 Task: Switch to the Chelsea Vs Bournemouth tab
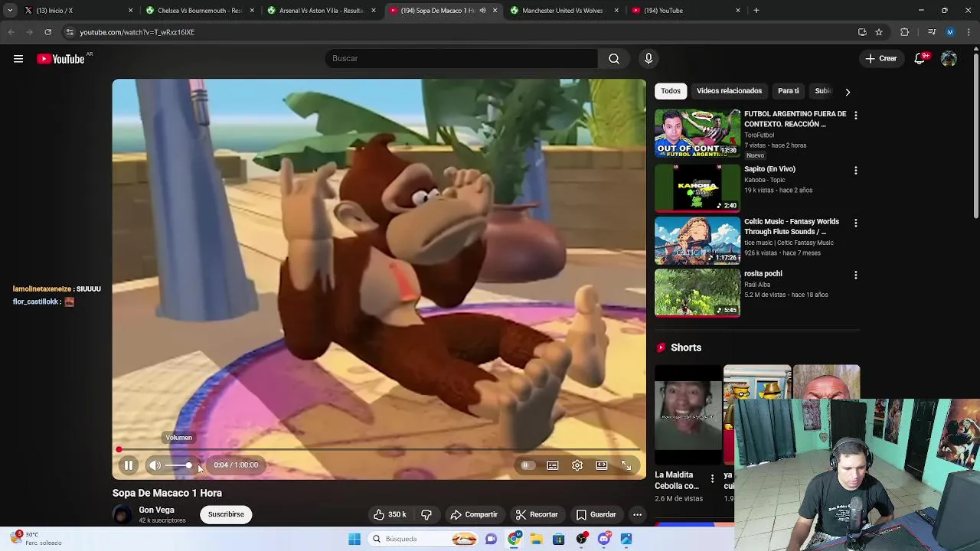coord(199,11)
